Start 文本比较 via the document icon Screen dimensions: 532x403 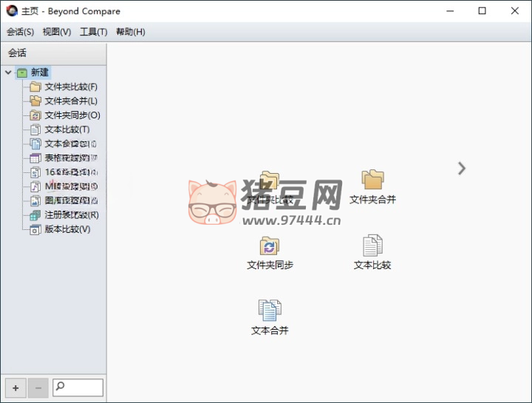click(x=372, y=246)
